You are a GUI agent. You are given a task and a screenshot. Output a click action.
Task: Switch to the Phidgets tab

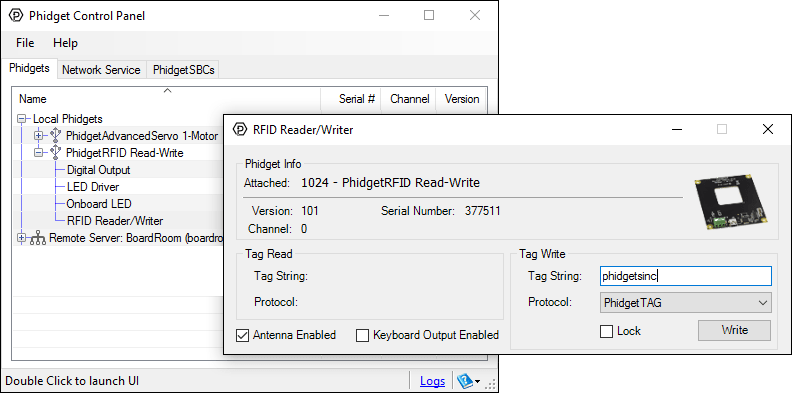click(29, 68)
